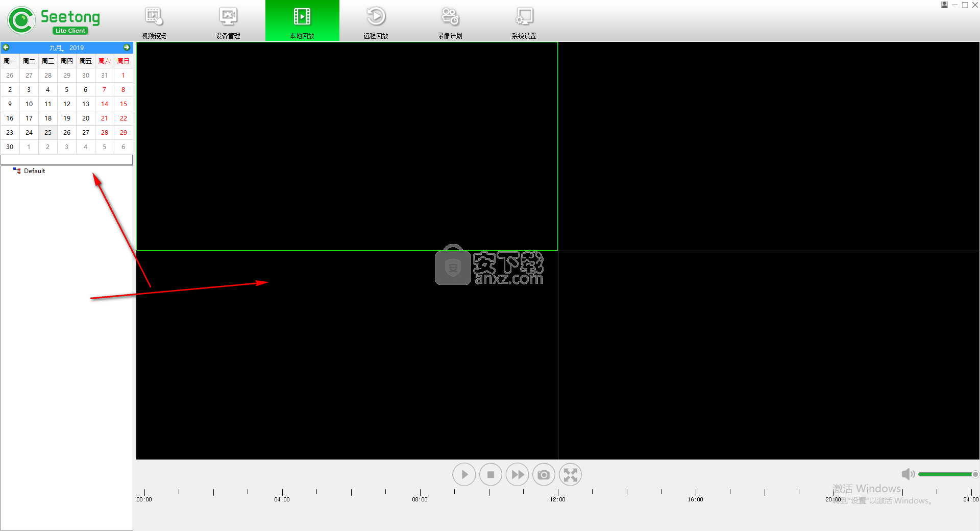Select Sunday September 22 in calendar
This screenshot has height=531, width=980.
coord(124,118)
